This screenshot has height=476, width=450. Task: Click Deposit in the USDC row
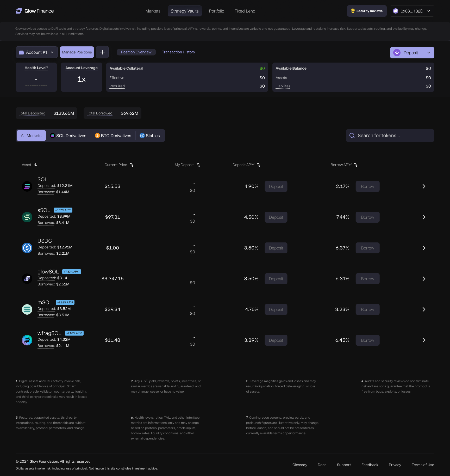tap(276, 248)
